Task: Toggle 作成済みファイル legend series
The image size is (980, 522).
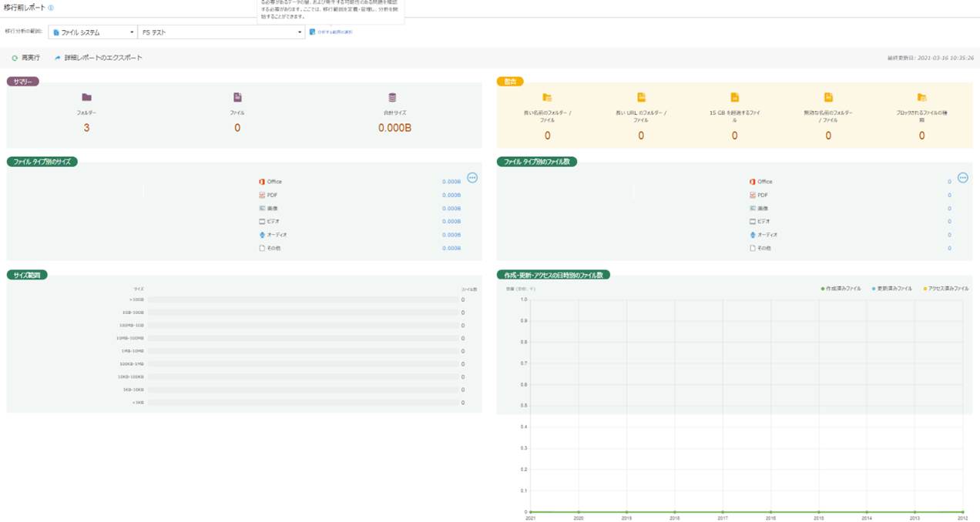Action: click(x=841, y=289)
